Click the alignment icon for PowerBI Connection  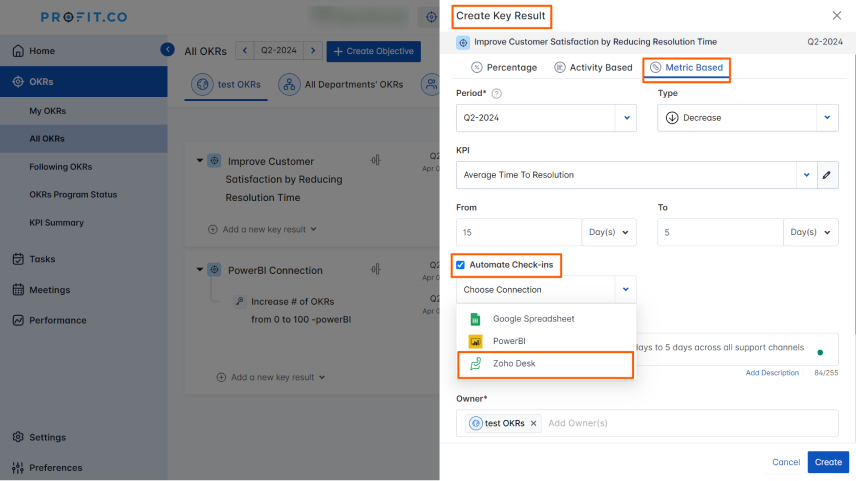(x=376, y=269)
